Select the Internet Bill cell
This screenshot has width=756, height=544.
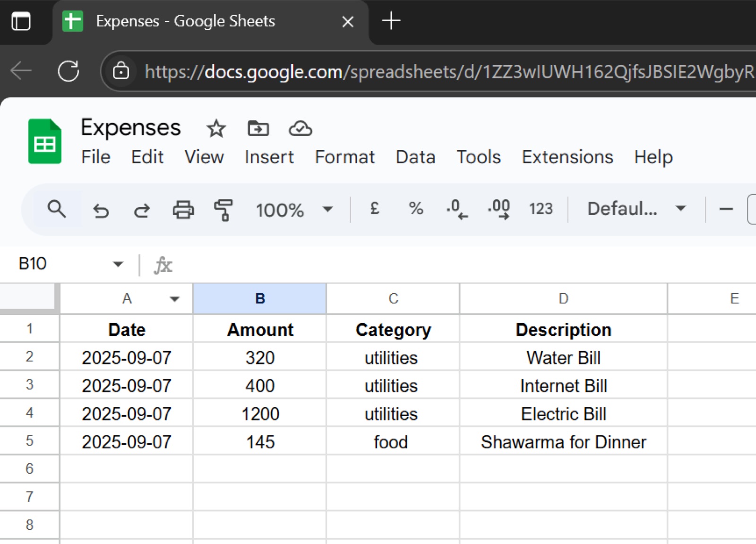564,385
